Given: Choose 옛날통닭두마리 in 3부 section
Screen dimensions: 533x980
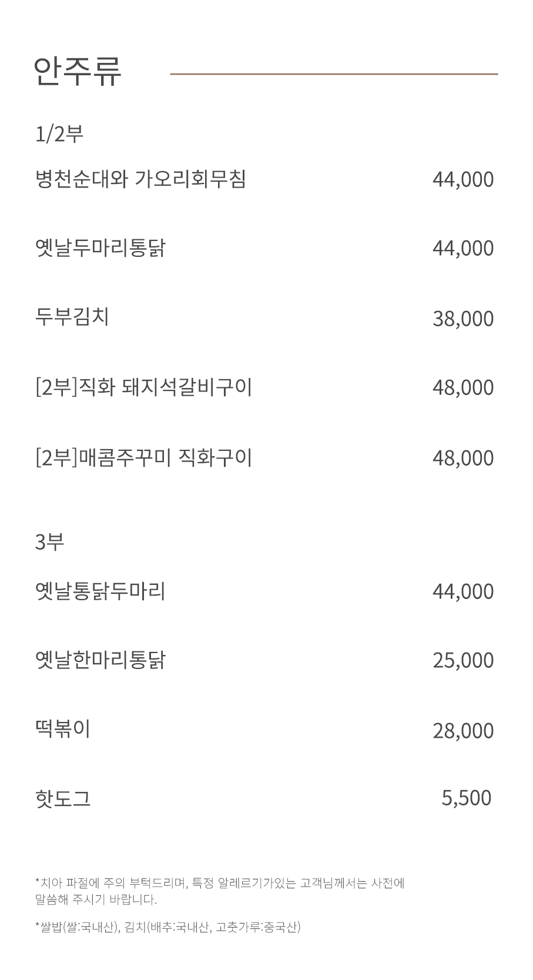Looking at the screenshot, I should point(100,591).
